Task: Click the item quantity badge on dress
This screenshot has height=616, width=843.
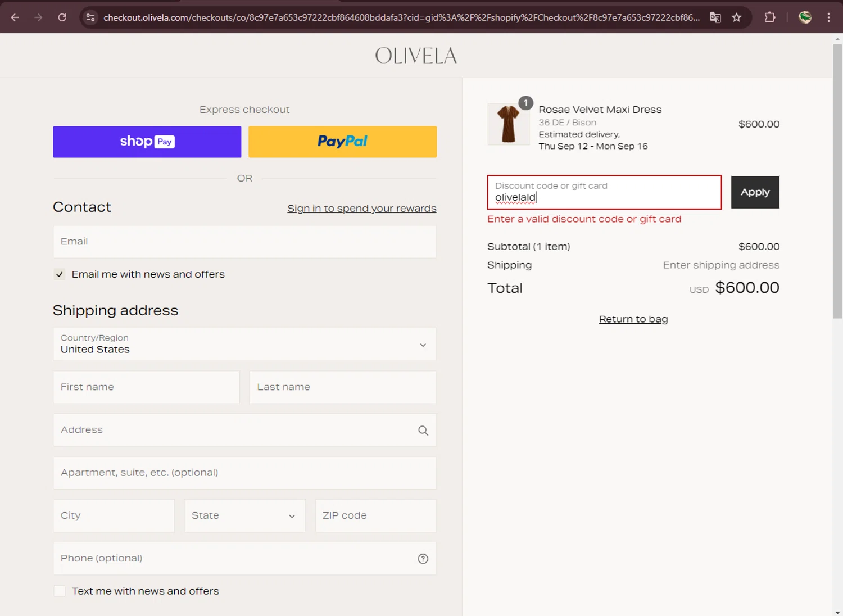Action: click(525, 103)
